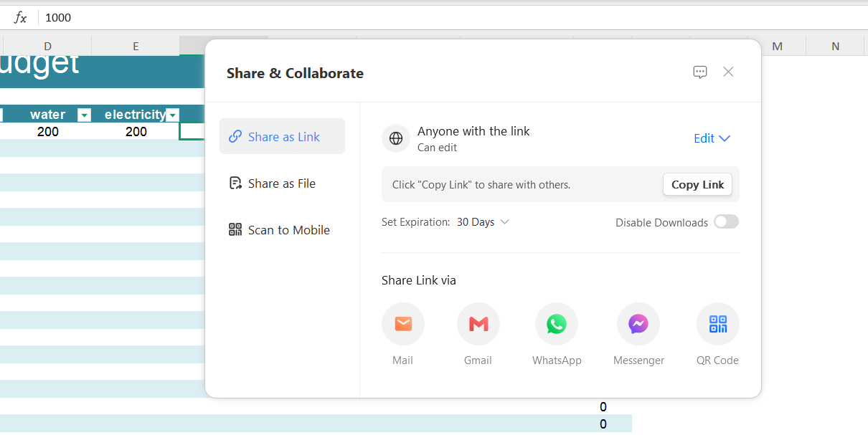Toggle the Disable Downloads switch
The width and height of the screenshot is (868, 435).
point(726,222)
